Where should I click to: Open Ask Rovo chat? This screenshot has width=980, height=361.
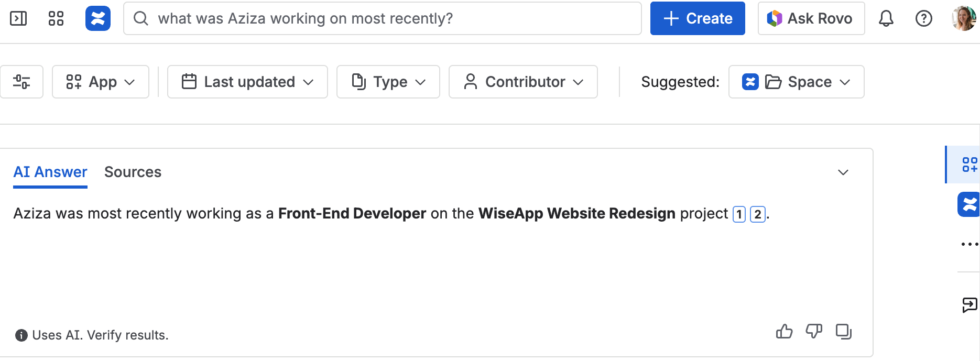[811, 19]
